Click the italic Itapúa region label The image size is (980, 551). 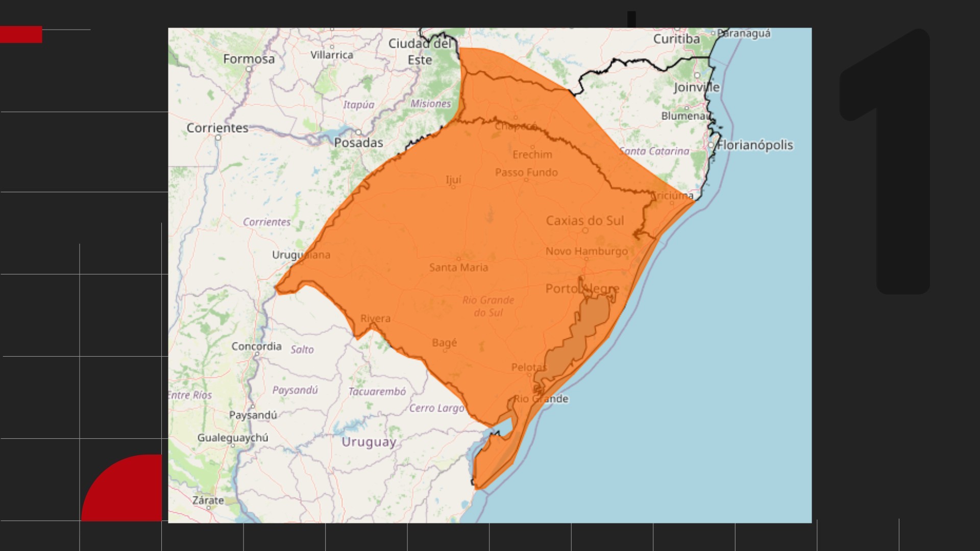click(358, 105)
